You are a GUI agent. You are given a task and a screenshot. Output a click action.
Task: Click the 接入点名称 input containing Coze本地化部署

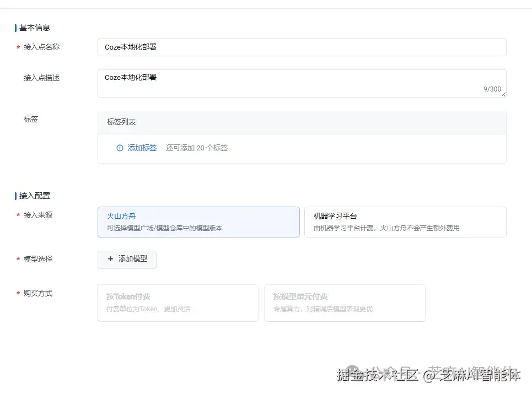pos(302,47)
